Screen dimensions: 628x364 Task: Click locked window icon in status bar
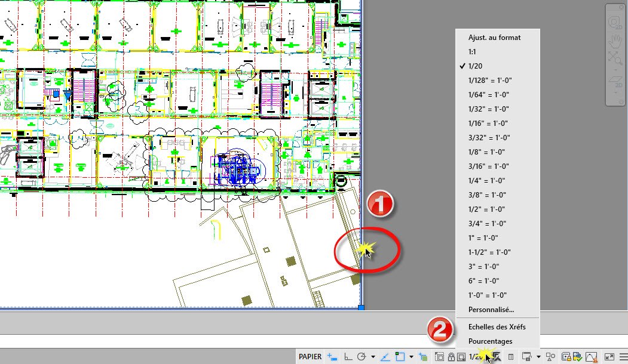[566, 357]
